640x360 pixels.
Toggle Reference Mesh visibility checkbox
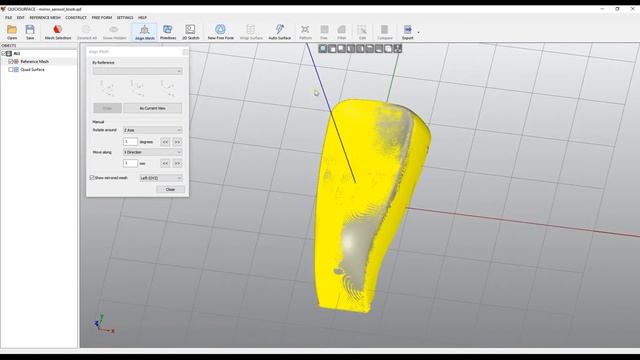[x=11, y=61]
